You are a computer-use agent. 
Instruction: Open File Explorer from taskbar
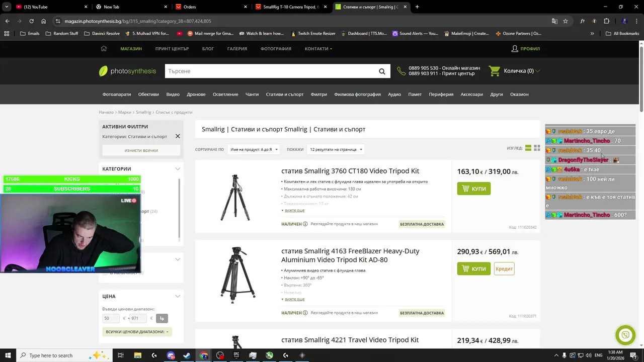(137, 355)
